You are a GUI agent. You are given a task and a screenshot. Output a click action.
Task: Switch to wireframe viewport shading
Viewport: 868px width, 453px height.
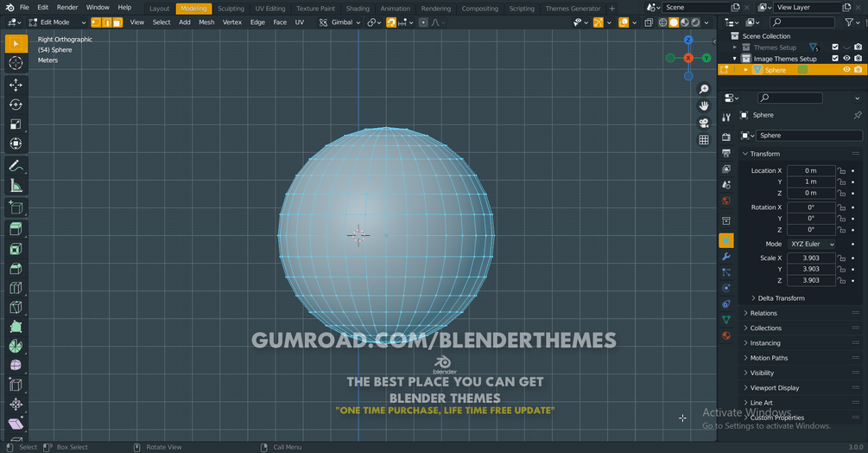click(662, 22)
